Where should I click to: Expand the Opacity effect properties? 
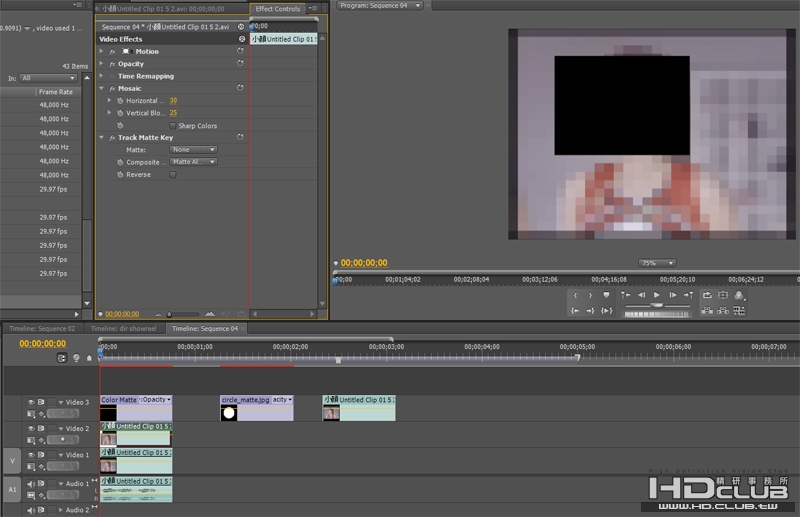coord(101,64)
